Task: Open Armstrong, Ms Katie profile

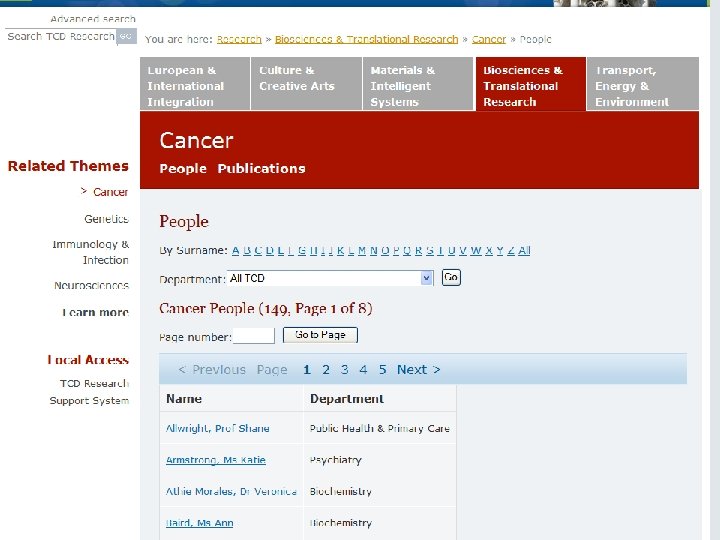Action: point(215,460)
